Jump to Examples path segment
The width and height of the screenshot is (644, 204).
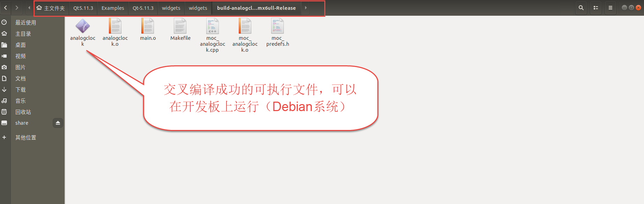113,8
